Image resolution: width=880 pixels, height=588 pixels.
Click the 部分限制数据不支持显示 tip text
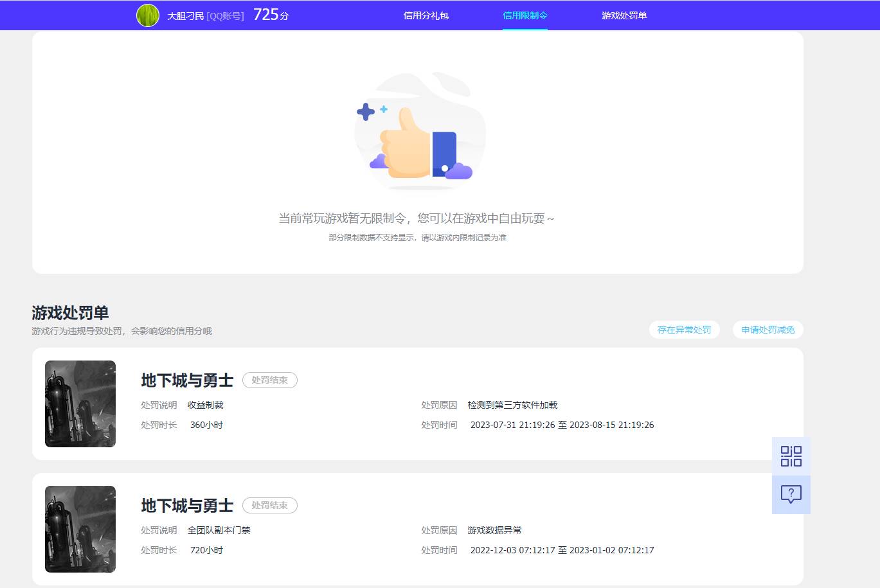416,237
